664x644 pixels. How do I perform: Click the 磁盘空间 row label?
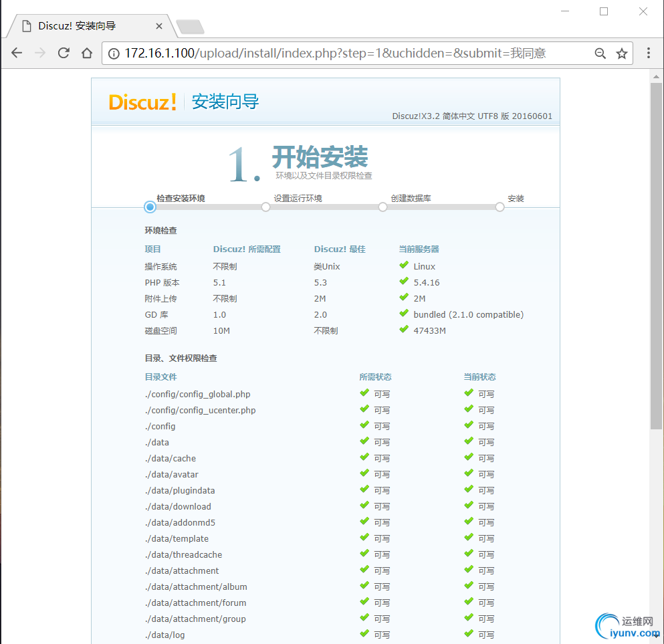point(161,330)
